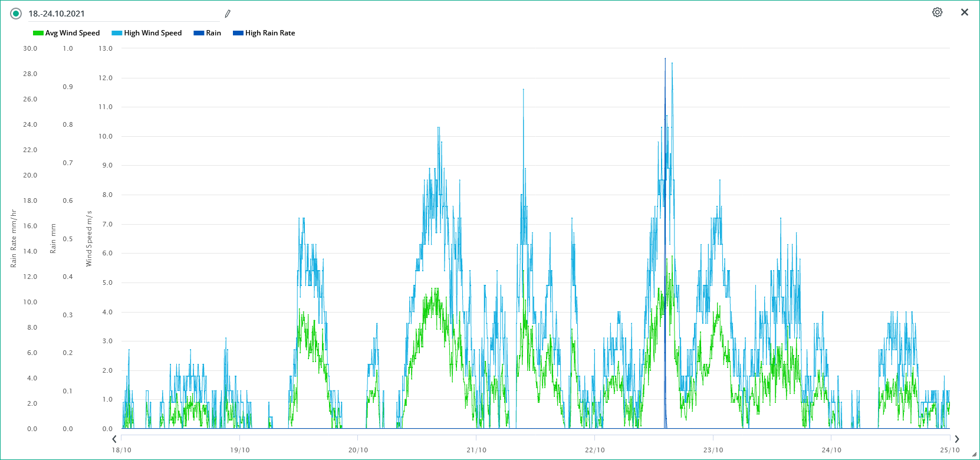The height and width of the screenshot is (460, 980).
Task: Select the green radio button beside date
Action: tap(16, 14)
